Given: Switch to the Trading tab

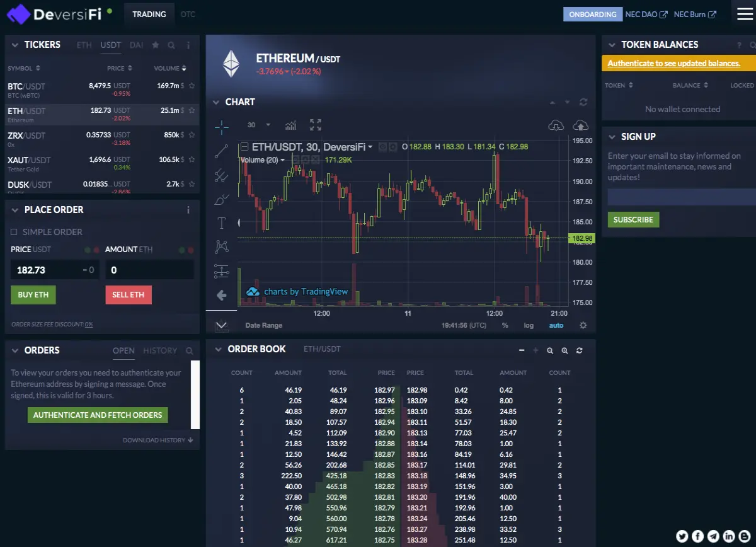Looking at the screenshot, I should 149,14.
